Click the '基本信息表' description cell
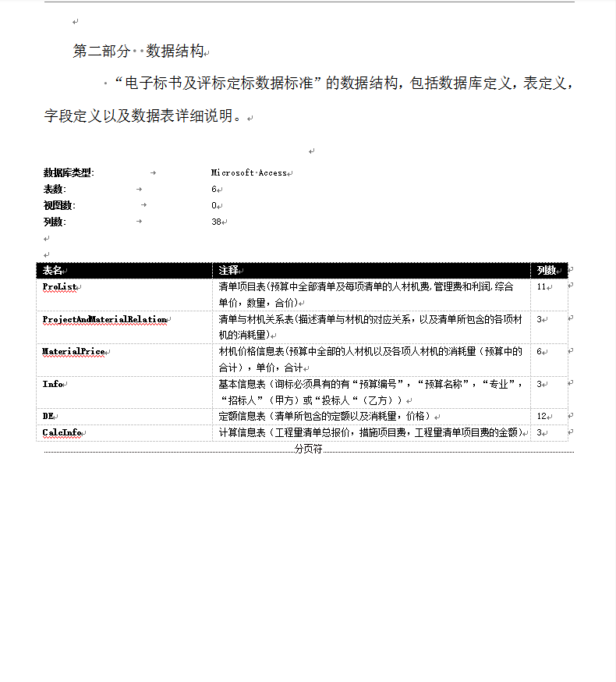Image resolution: width=616 pixels, height=682 pixels. click(x=370, y=392)
